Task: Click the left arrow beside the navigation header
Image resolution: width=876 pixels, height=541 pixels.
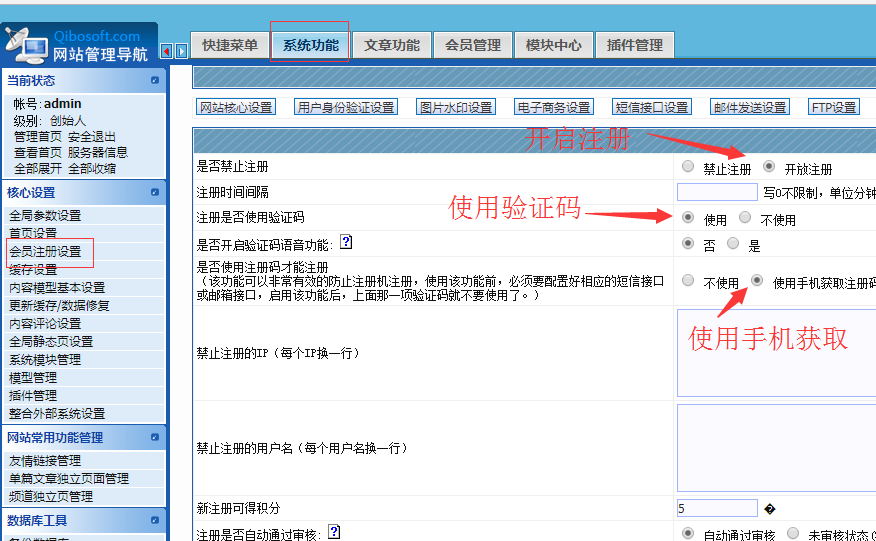Action: tap(167, 51)
